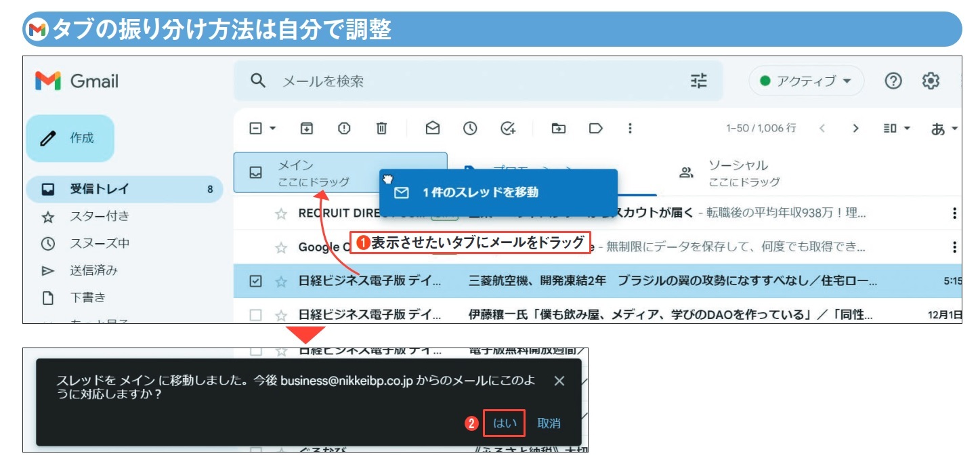Open the あ input tools dropdown
This screenshot has width=980, height=462.
pyautogui.click(x=945, y=128)
